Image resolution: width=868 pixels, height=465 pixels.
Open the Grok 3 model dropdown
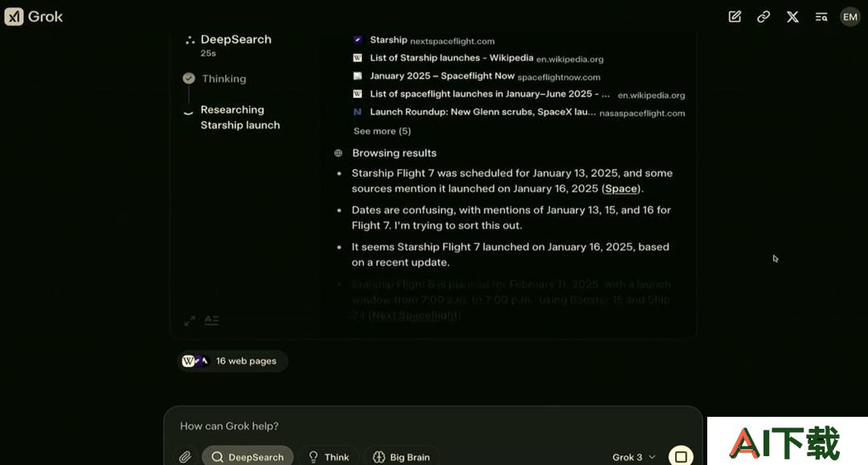[633, 457]
